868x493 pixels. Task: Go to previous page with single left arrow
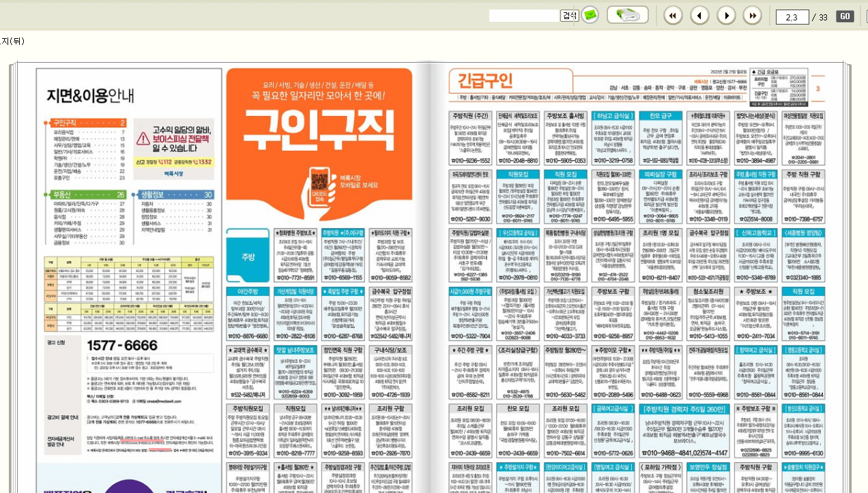[x=699, y=16]
